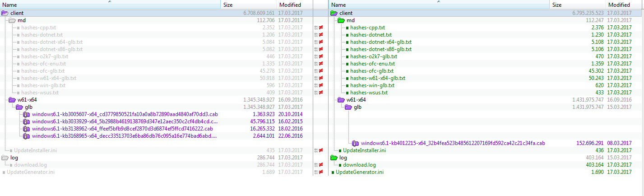Viewport: 644px width, 196px height.
Task: Click the kb3005607 cab file icon
Action: 26,114
